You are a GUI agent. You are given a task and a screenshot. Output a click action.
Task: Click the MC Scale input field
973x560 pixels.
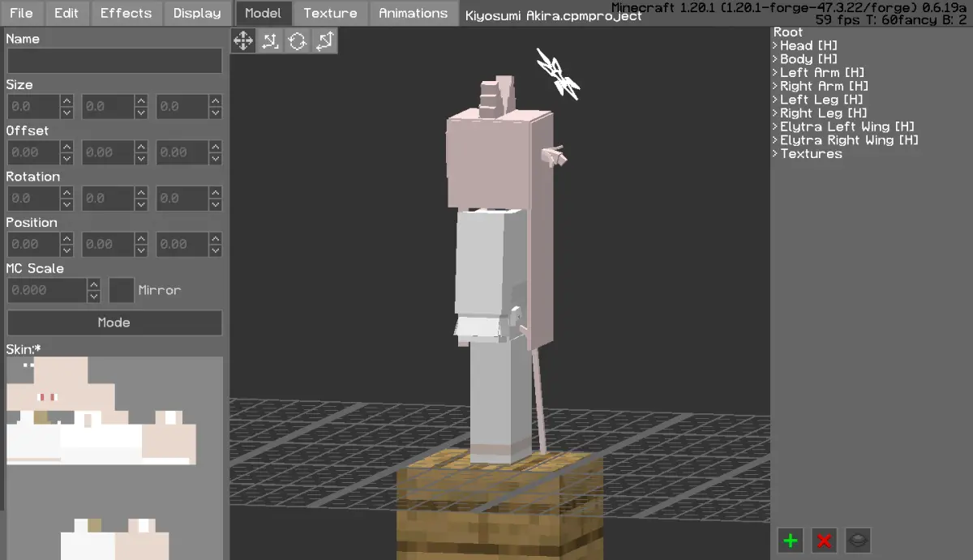47,290
